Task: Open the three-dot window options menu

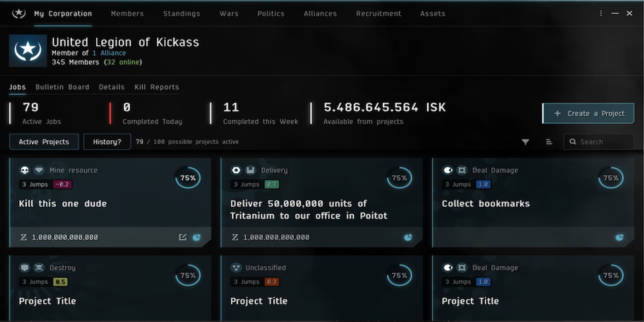Action: click(601, 13)
